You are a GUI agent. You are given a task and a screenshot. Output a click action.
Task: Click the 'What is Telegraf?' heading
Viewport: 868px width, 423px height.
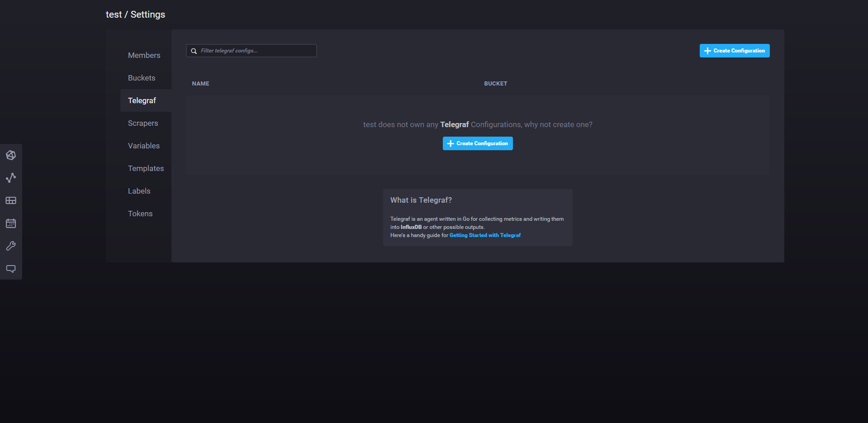click(x=421, y=200)
